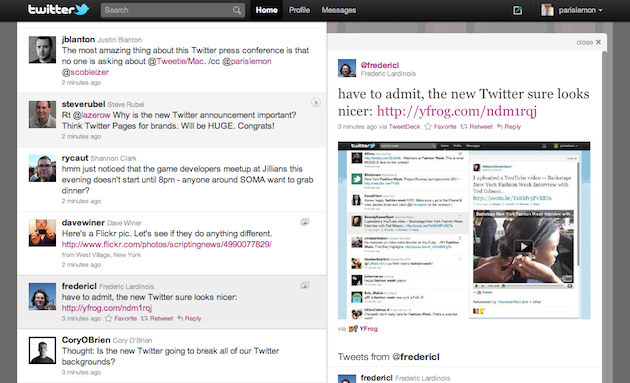Click media icon on davewiner tweet
This screenshot has width=630, height=383.
(x=305, y=222)
